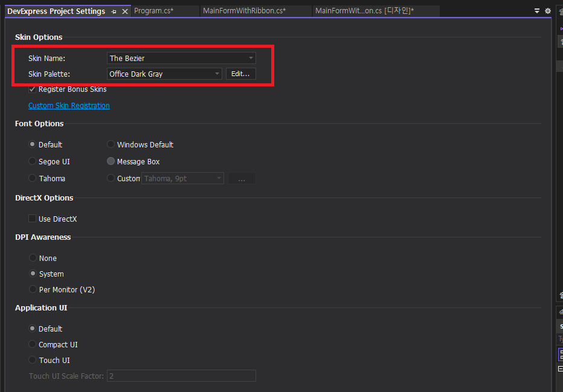Open the Custom Skin Registration link

[69, 106]
